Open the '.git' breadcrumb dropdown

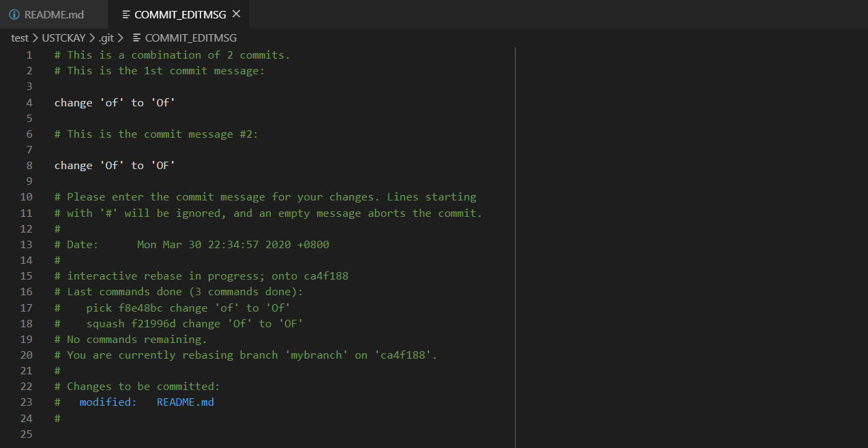(106, 38)
